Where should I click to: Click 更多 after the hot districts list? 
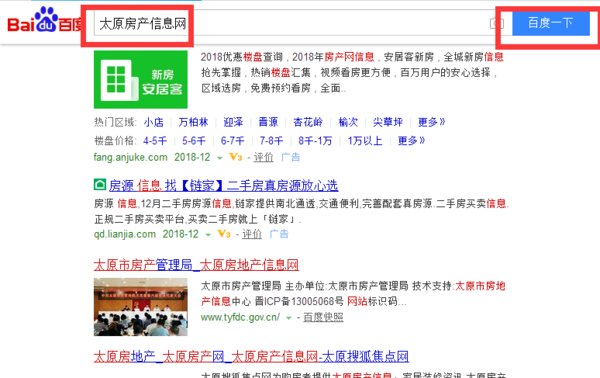[x=431, y=122]
